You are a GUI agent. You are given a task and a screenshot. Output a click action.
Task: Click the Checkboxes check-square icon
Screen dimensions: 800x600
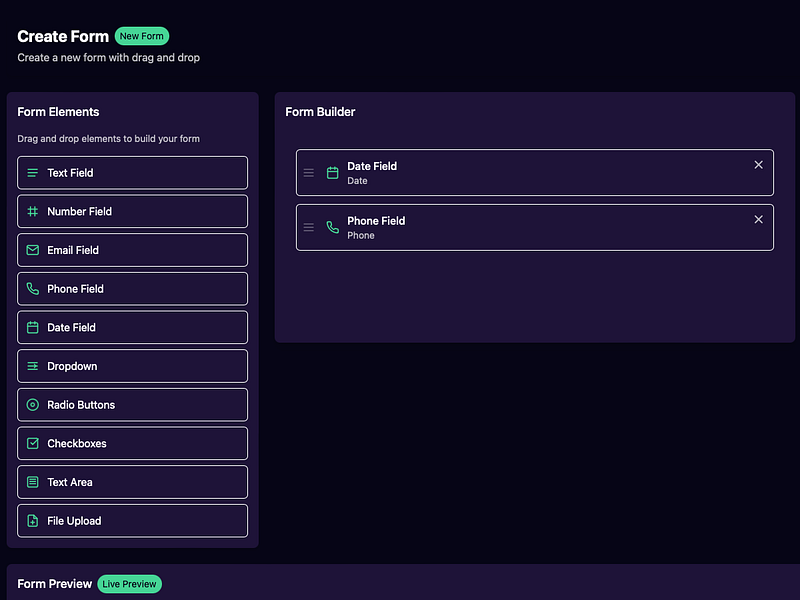(x=33, y=443)
